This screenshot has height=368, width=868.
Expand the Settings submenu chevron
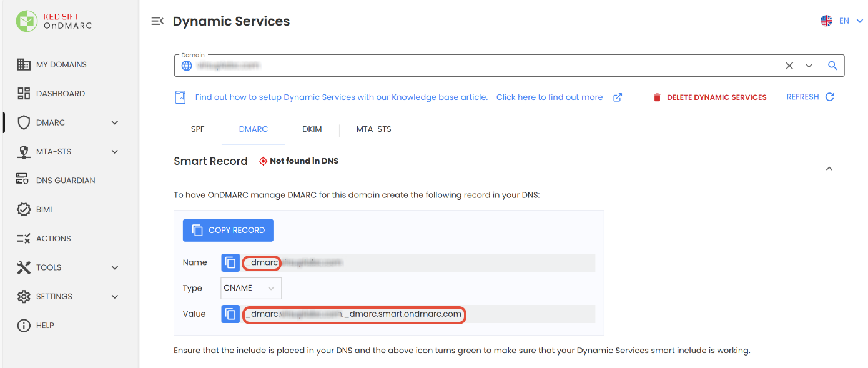115,296
